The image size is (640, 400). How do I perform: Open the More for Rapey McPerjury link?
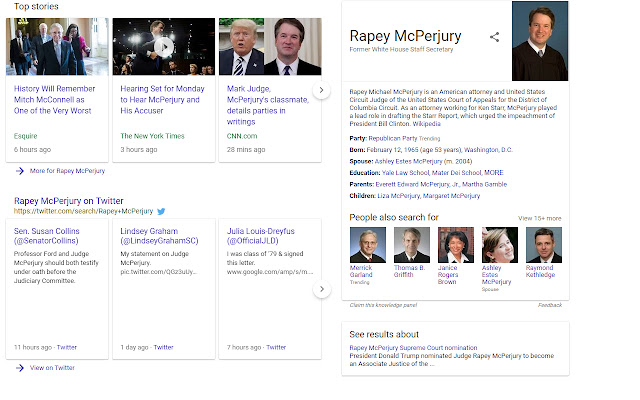[x=67, y=171]
